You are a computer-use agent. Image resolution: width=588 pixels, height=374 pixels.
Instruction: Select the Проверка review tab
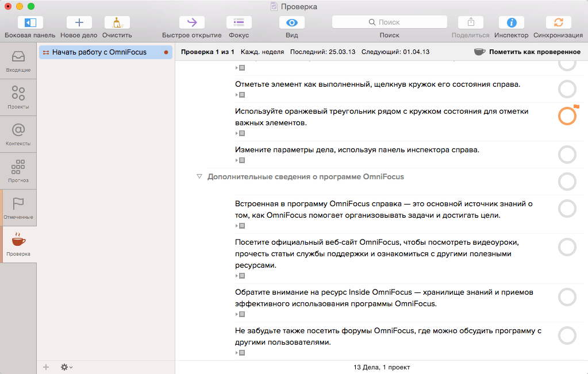(18, 244)
